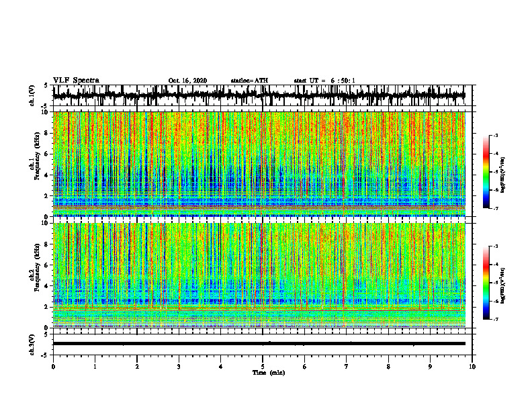
Task: Click time axis tick label "9"
Action: 430,367
